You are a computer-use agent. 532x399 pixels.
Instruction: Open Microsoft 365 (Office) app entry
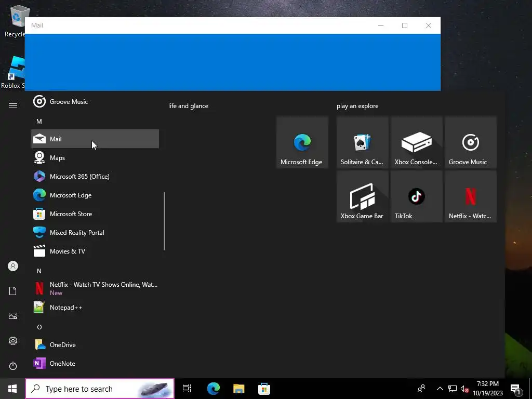coord(95,176)
